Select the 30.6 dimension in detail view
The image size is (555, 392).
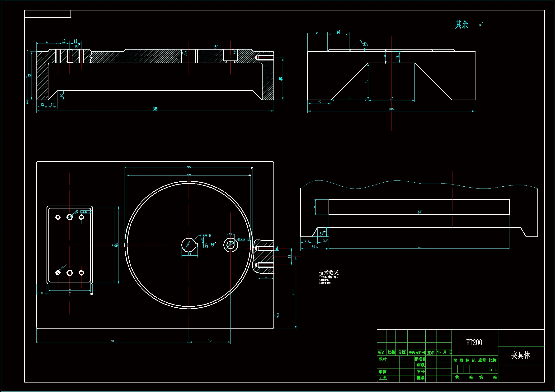point(314,247)
